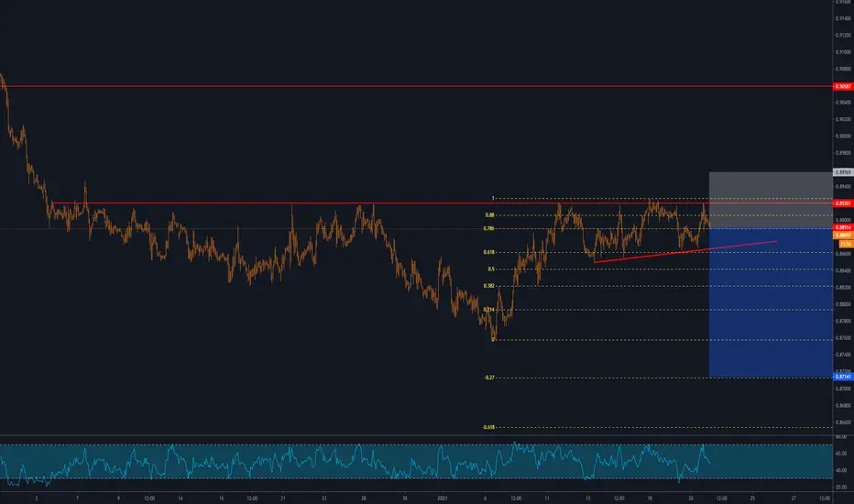Click the red 0.90587 price label
Screen dimensions: 854x504
click(843, 87)
